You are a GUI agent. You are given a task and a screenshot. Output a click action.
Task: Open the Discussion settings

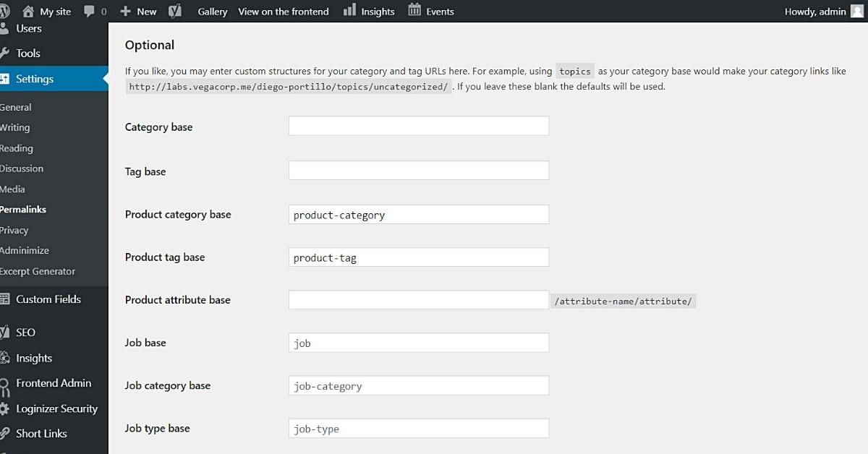click(22, 168)
